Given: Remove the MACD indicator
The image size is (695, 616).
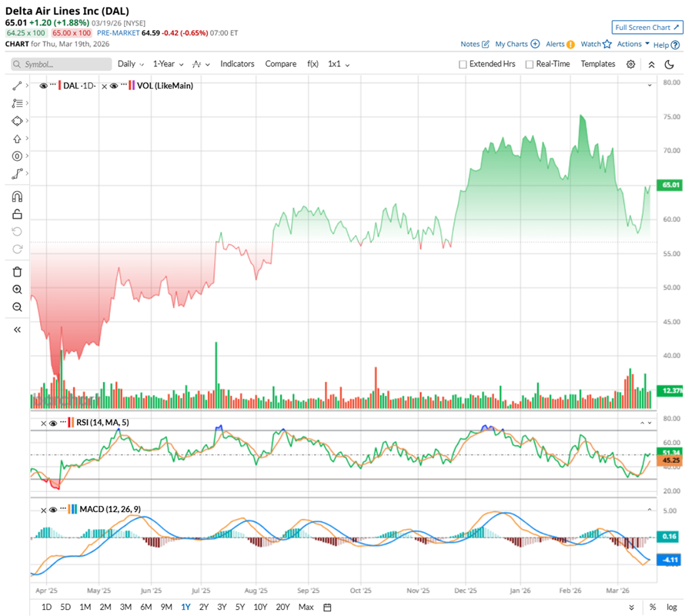Looking at the screenshot, I should point(43,510).
